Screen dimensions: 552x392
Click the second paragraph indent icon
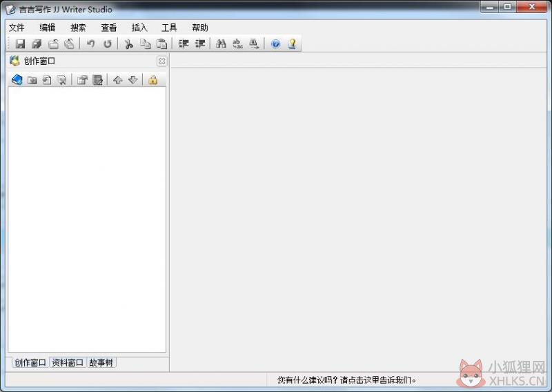pos(200,43)
